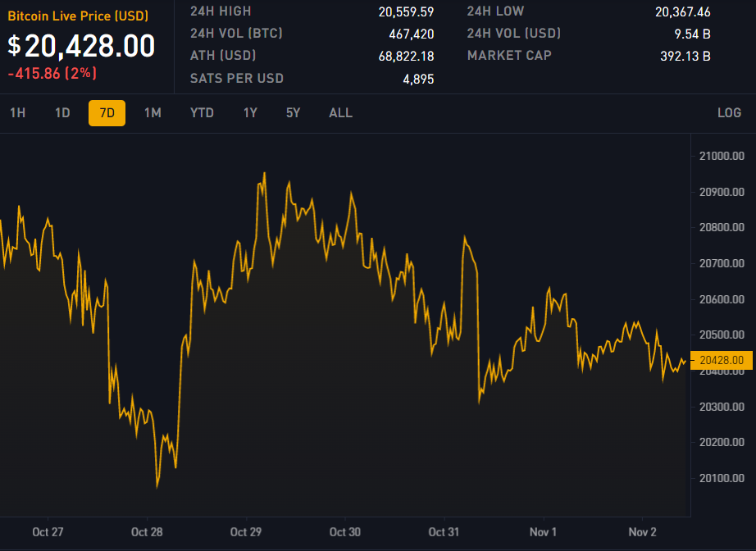This screenshot has height=551, width=756.
Task: Click the 68,822.18 all-time-high value
Action: tap(406, 56)
